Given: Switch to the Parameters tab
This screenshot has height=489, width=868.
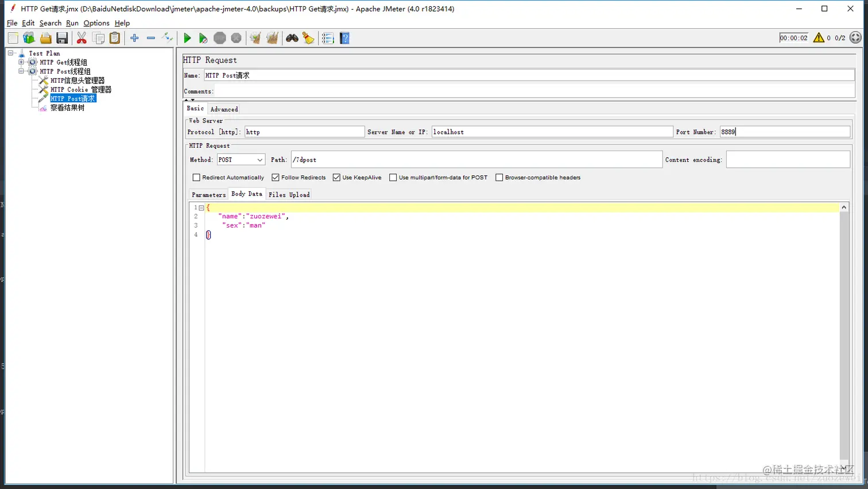Looking at the screenshot, I should coord(209,195).
